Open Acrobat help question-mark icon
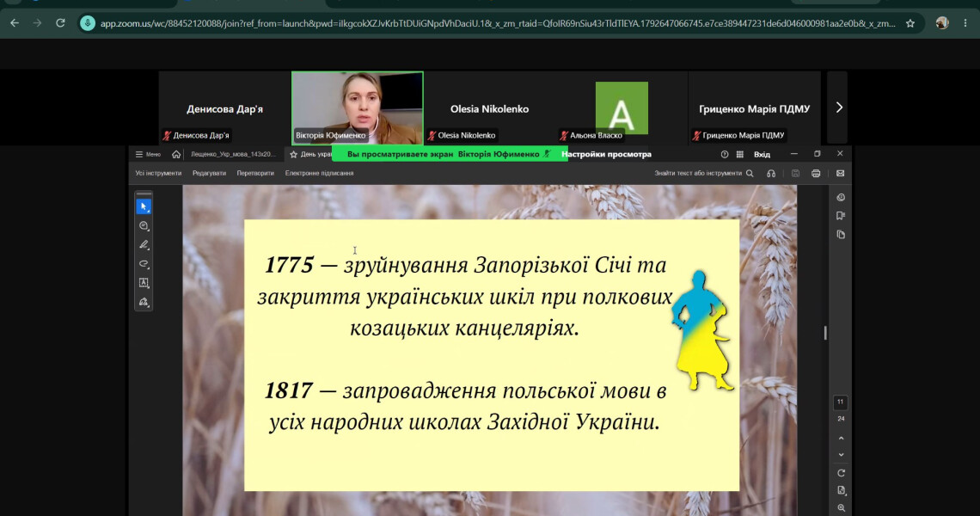The width and height of the screenshot is (980, 516). click(x=725, y=155)
